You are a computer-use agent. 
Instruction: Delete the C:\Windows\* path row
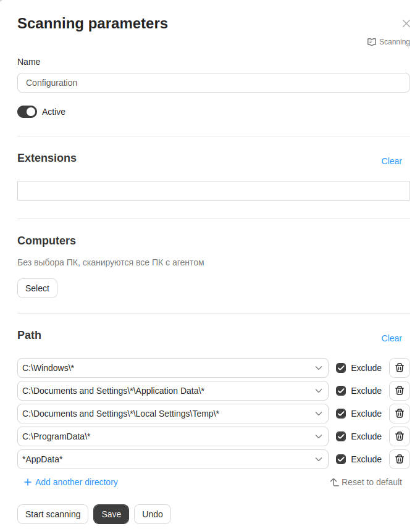(x=400, y=368)
